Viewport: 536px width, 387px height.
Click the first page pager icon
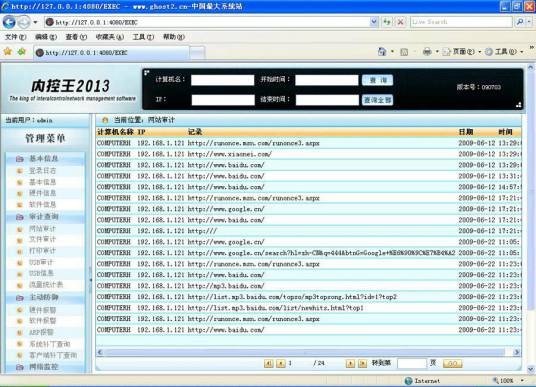269,363
